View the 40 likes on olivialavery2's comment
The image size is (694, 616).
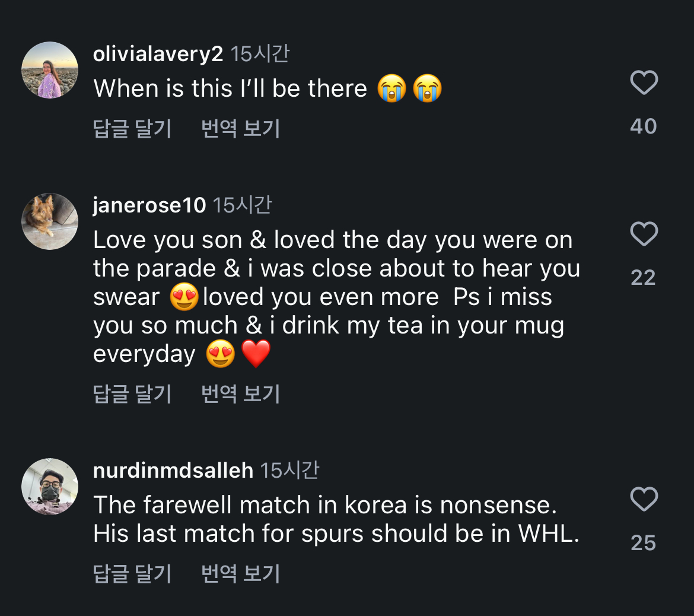coord(644,126)
